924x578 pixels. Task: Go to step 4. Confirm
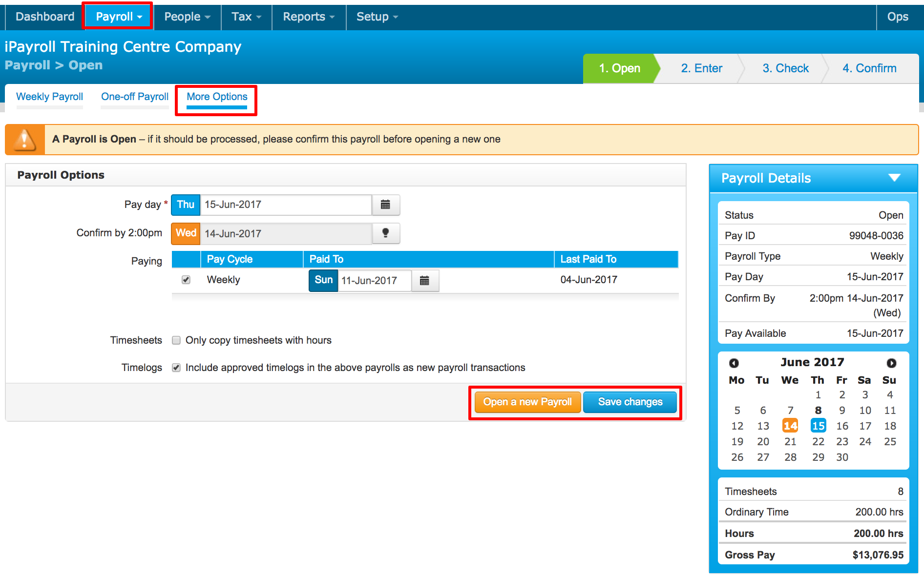869,68
